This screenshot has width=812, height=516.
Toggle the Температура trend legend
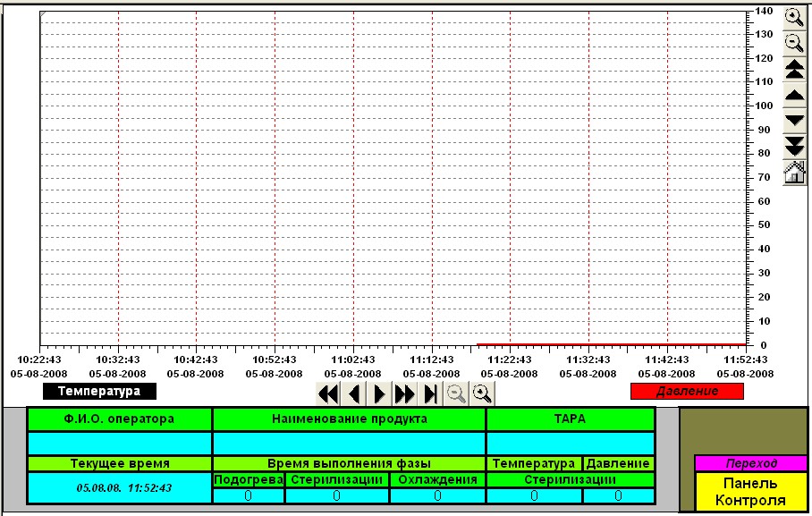tap(99, 392)
